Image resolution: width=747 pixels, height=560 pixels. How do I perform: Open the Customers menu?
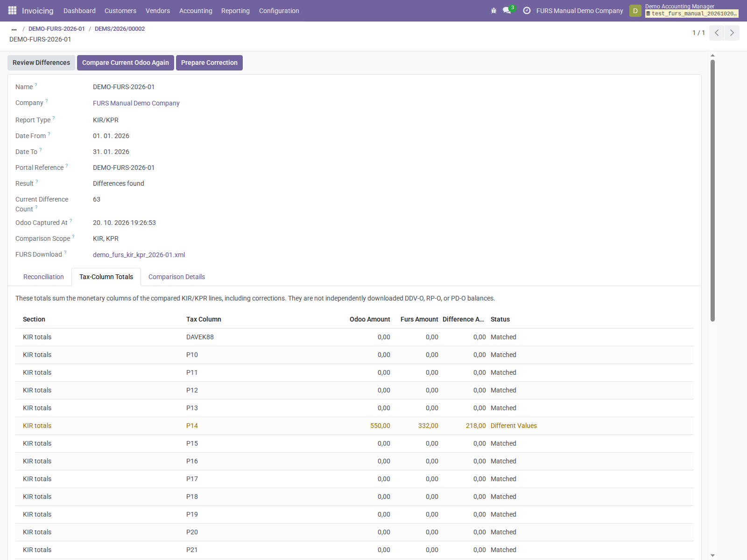pos(120,11)
